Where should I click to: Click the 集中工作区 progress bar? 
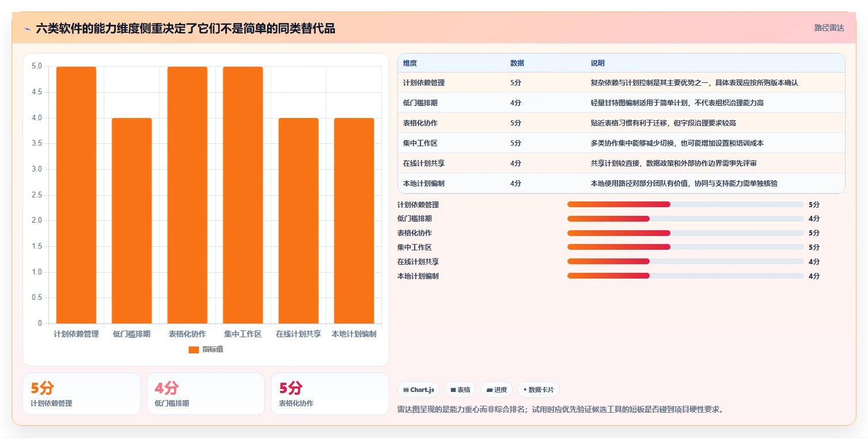(685, 247)
